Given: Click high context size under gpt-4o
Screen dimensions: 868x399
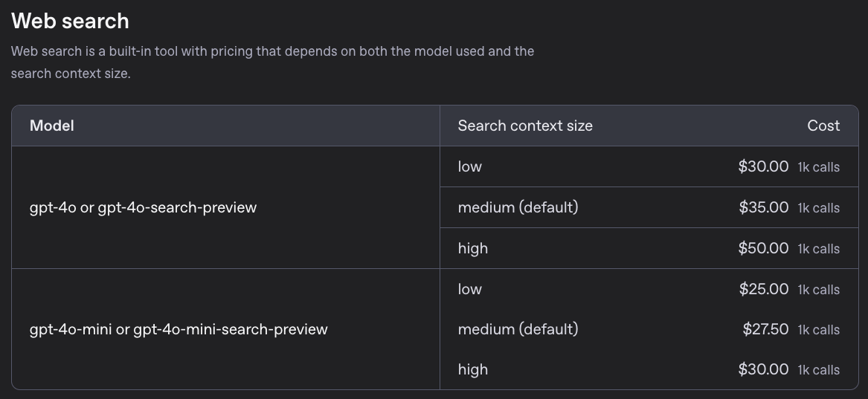Looking at the screenshot, I should pos(473,248).
